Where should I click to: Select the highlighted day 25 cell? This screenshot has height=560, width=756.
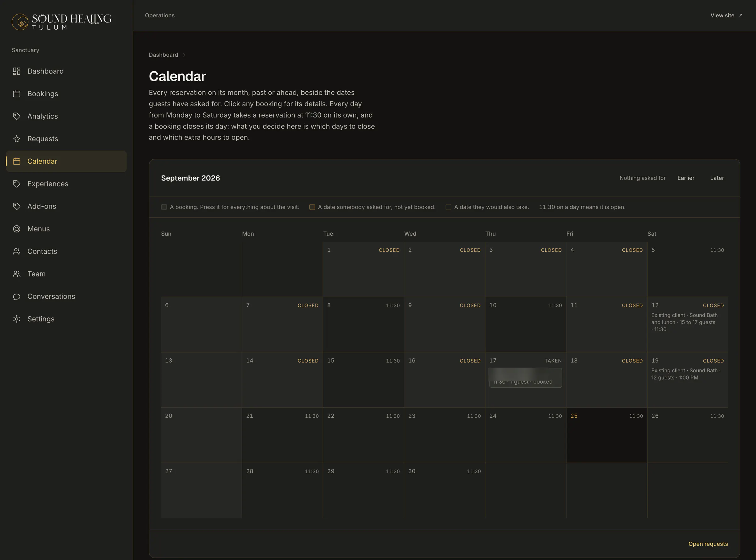coord(606,435)
